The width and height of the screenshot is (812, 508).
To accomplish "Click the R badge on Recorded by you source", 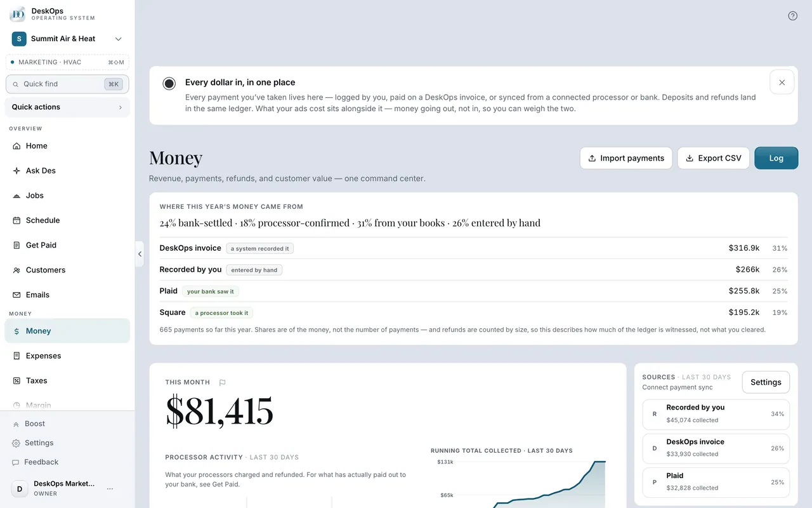I will [x=655, y=414].
